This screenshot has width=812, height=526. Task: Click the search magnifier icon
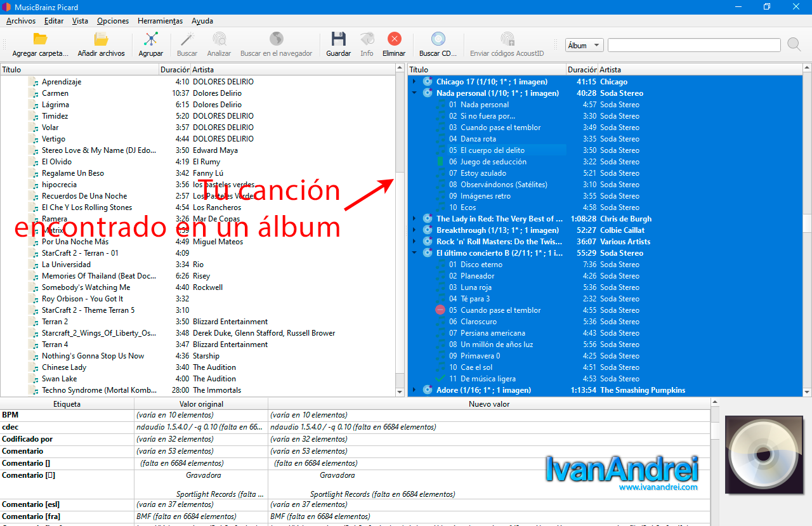794,44
